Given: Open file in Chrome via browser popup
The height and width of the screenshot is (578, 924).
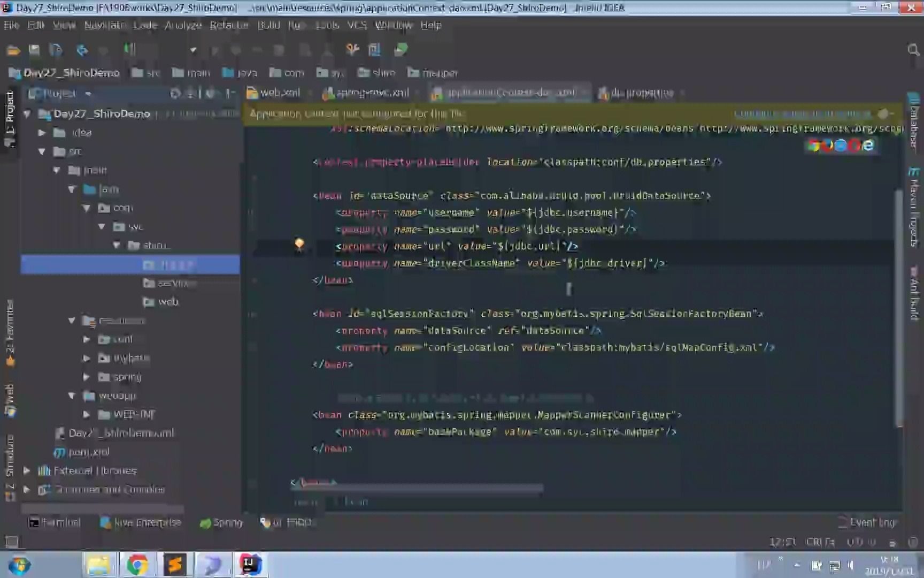Looking at the screenshot, I should click(813, 145).
